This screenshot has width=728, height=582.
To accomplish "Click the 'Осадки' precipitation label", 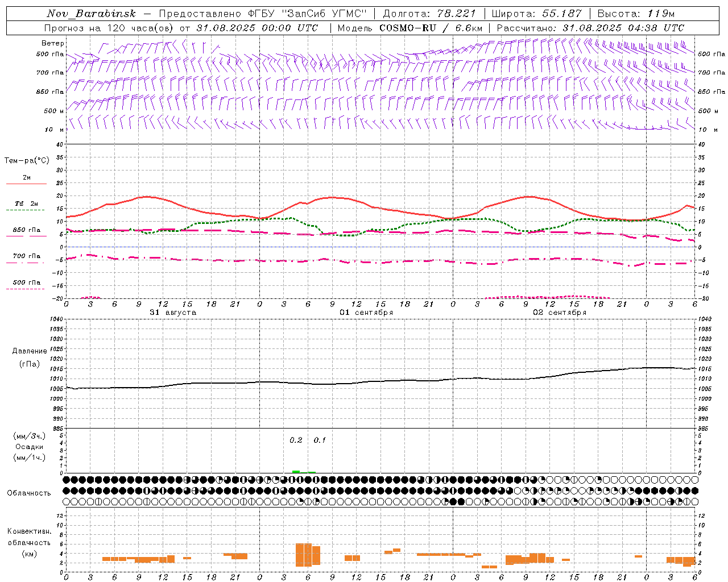I will point(30,447).
